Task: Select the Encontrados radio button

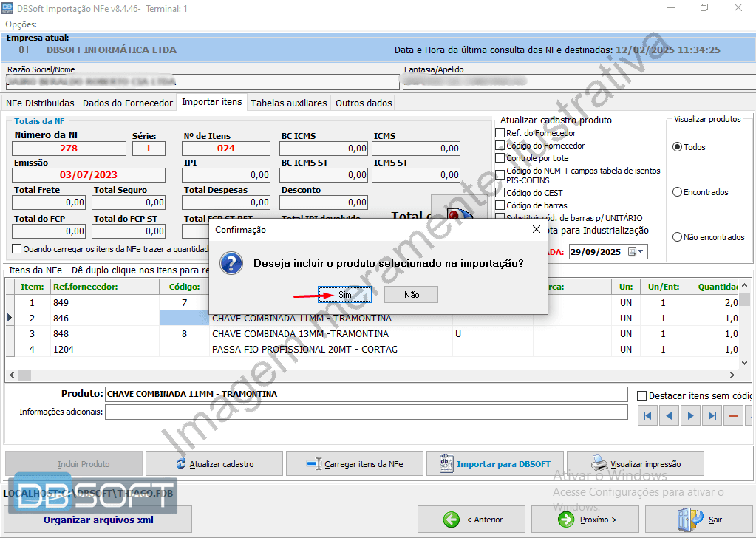Action: pyautogui.click(x=677, y=192)
